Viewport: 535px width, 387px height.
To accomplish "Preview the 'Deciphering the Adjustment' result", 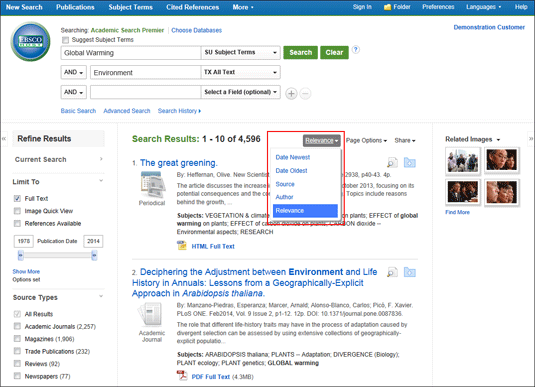I will [x=392, y=272].
